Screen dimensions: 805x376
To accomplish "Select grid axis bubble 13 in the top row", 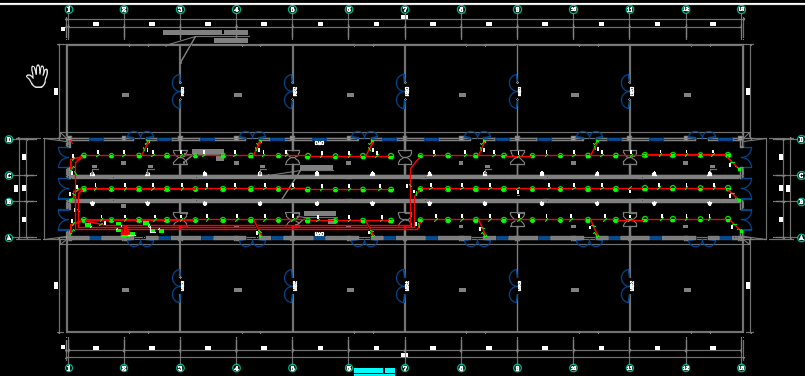I will coord(741,9).
